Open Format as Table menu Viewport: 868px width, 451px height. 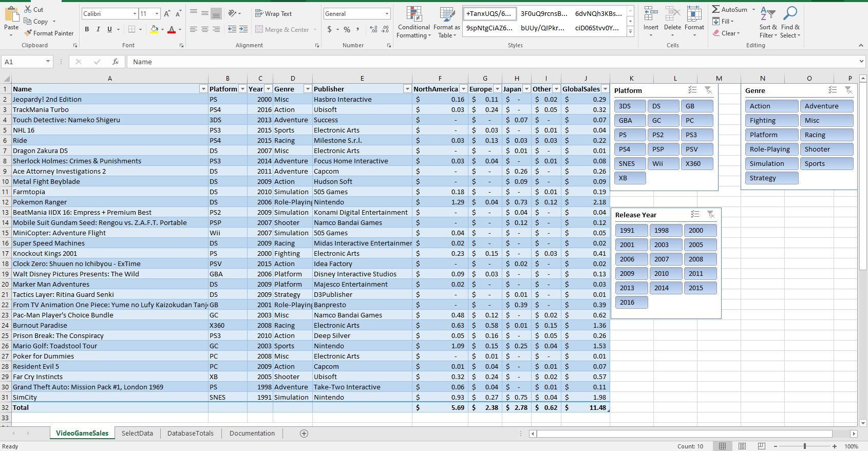[x=446, y=23]
